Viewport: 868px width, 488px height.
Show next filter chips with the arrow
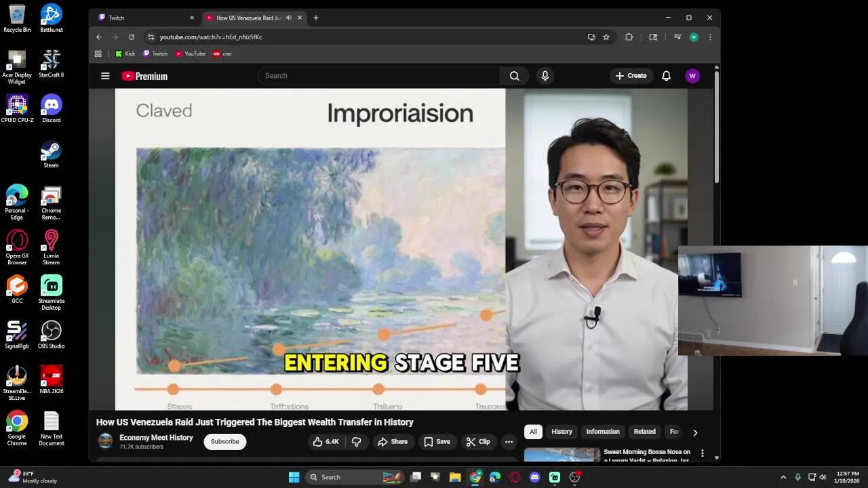coord(695,432)
